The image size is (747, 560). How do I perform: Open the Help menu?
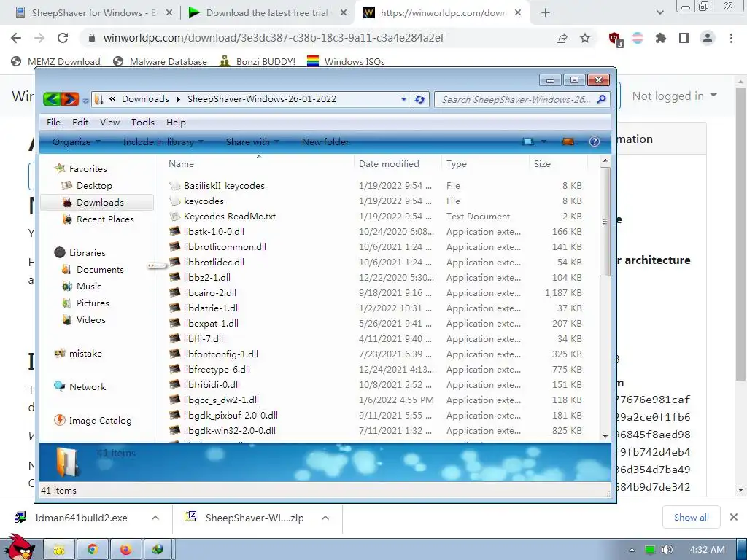(176, 122)
